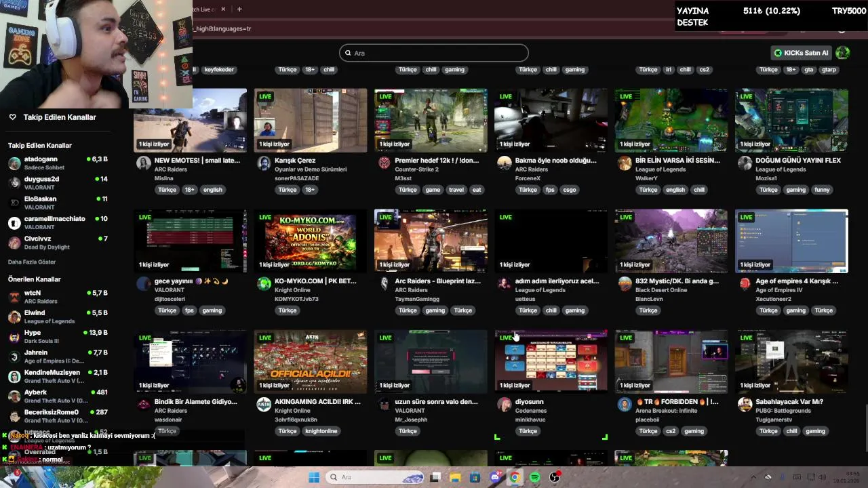868x488 pixels.
Task: Open Jahrein's avatar in recommended channels
Action: tap(14, 357)
